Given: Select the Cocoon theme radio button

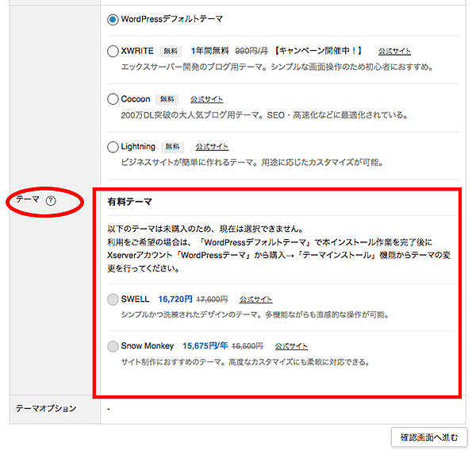Looking at the screenshot, I should tap(113, 99).
